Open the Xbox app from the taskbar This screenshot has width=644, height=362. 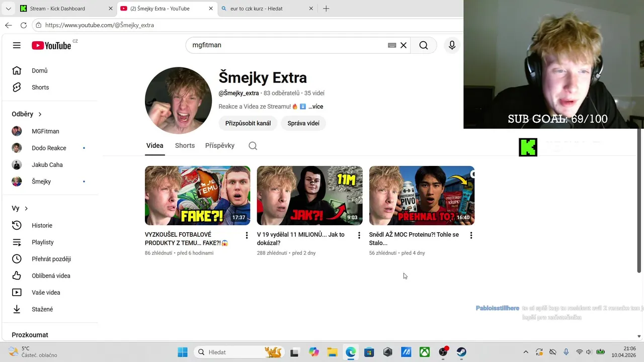point(425,352)
